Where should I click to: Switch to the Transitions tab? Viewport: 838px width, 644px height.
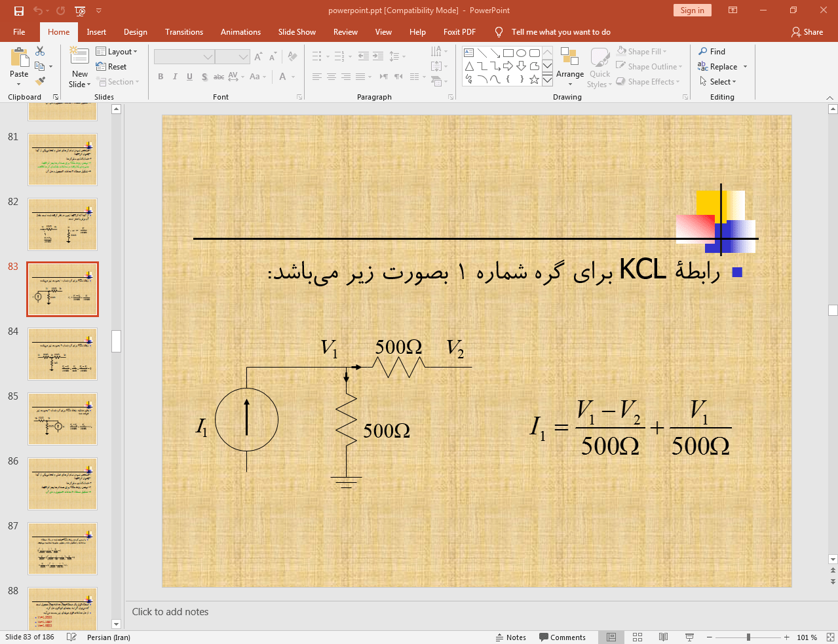pos(184,32)
